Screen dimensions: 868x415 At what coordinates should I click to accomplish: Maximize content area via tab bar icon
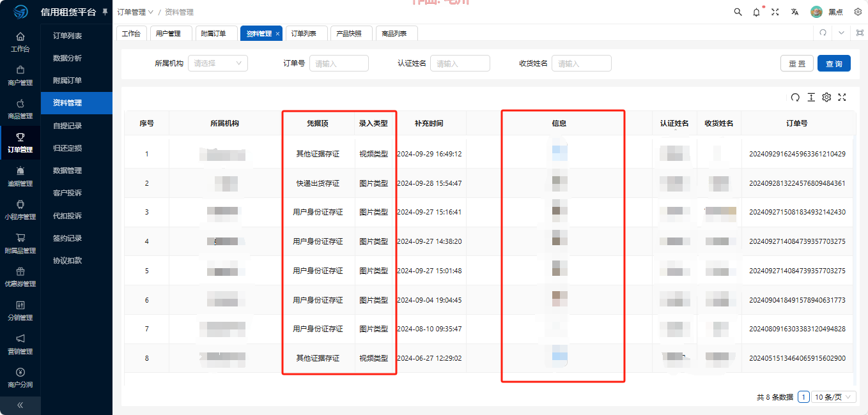coord(860,33)
